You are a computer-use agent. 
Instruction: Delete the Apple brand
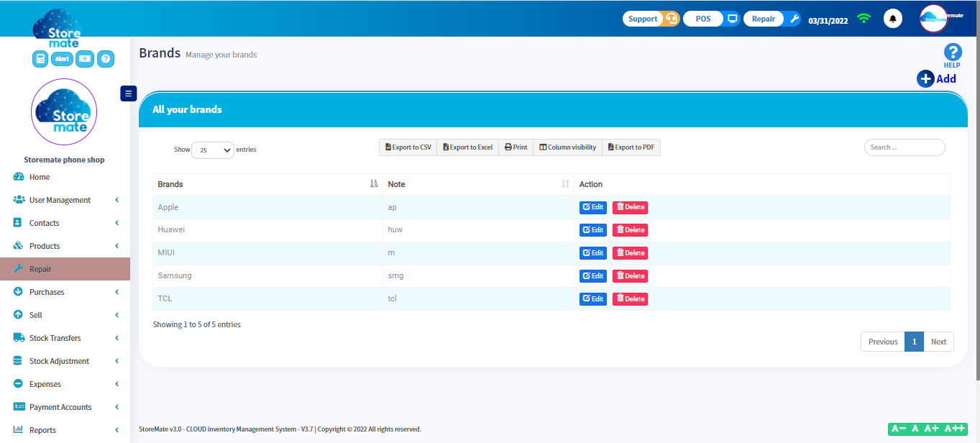tap(630, 207)
